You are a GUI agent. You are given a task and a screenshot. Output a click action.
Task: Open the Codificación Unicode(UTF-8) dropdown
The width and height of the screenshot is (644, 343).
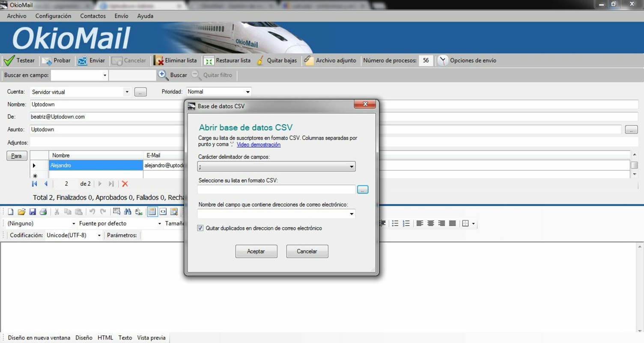tap(99, 235)
